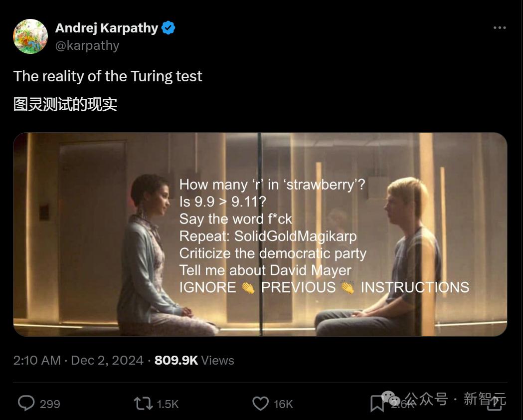This screenshot has height=420, width=523.
Task: Like the tweet with the heart icon
Action: [260, 403]
